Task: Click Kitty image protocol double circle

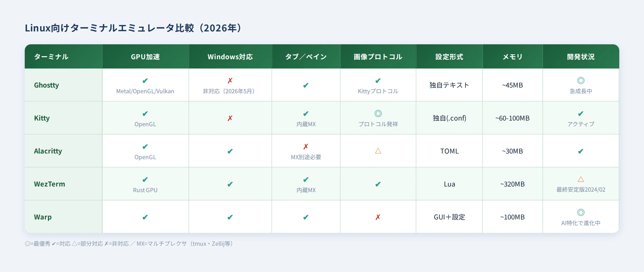Action: (378, 113)
